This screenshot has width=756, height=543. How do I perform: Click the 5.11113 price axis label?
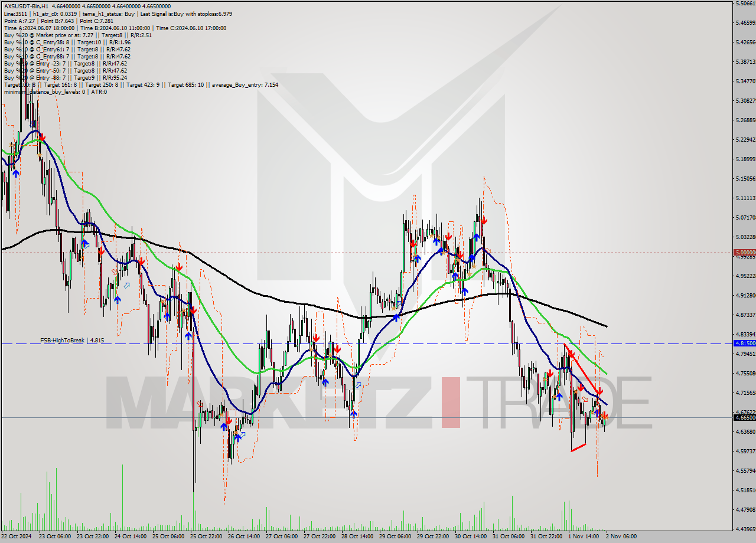(x=745, y=198)
